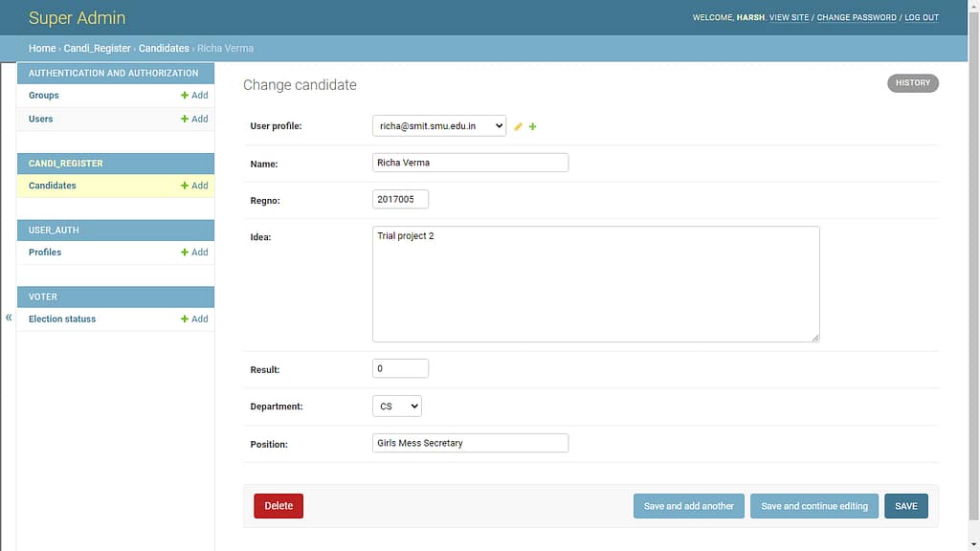980x551 pixels.
Task: Add a new Group from the sidebar
Action: [x=194, y=96]
